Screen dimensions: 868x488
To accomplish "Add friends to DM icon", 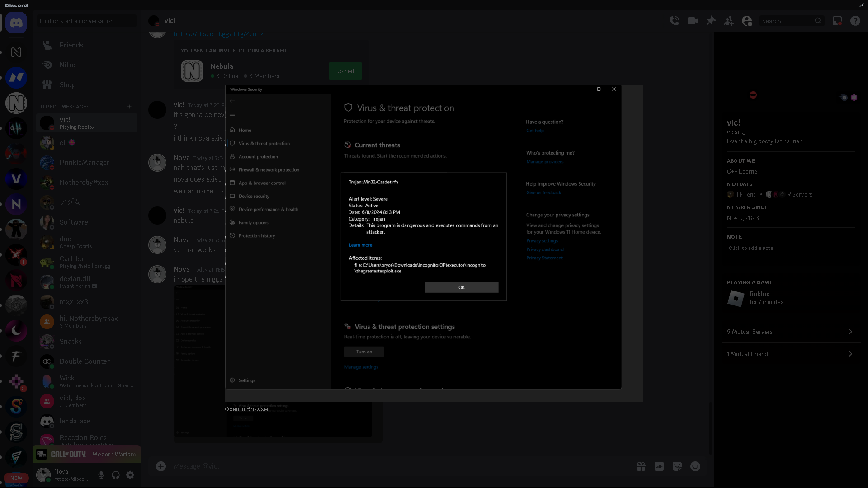I will click(729, 21).
